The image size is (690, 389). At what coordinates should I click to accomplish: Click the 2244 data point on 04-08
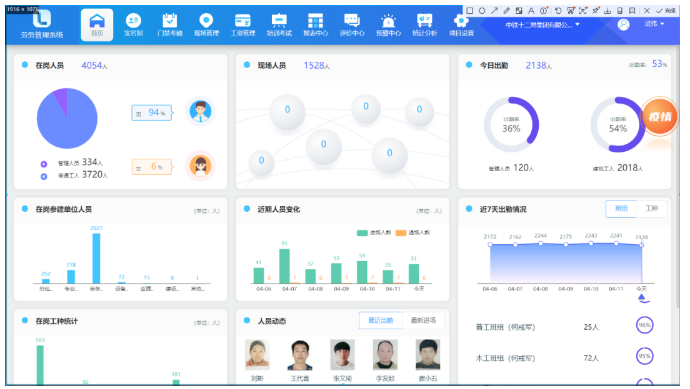tap(540, 243)
